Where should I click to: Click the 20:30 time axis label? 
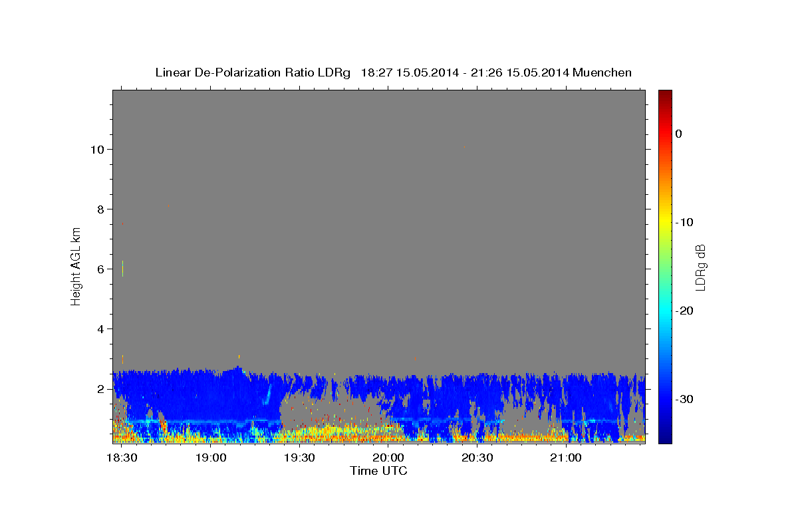(x=477, y=458)
